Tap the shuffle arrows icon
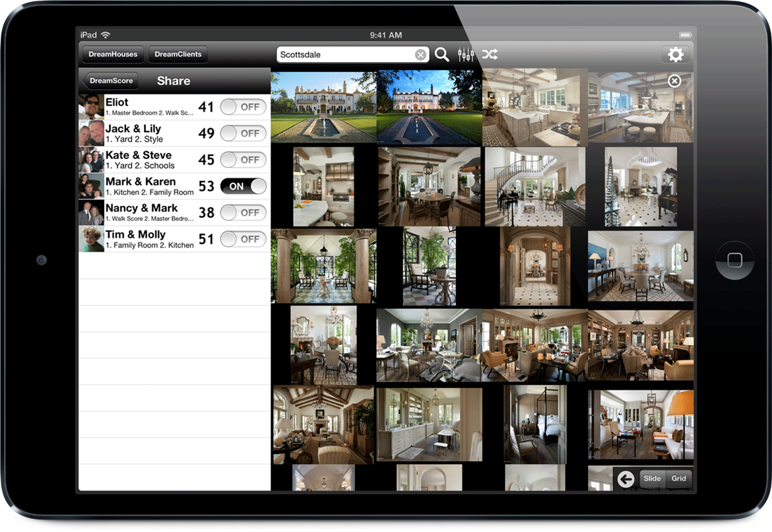 (490, 54)
